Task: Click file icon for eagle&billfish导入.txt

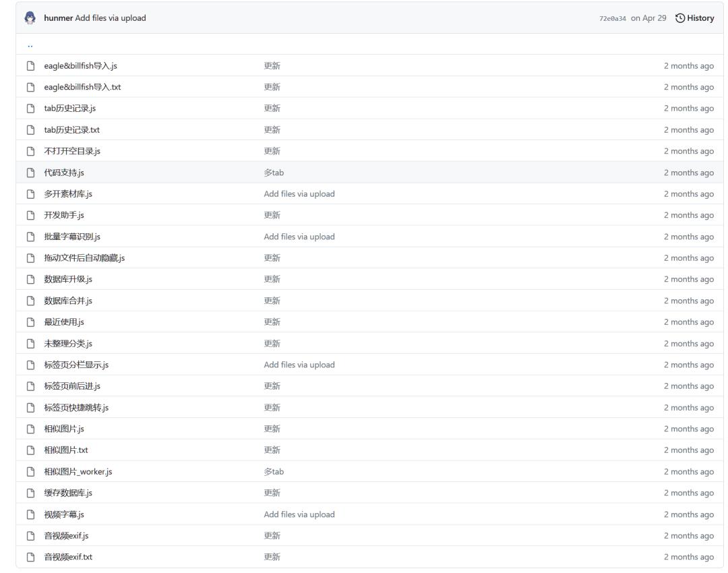Action: pyautogui.click(x=30, y=87)
